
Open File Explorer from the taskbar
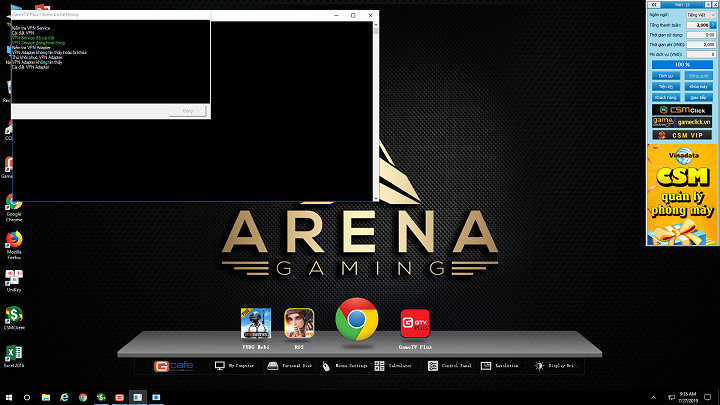[46, 398]
